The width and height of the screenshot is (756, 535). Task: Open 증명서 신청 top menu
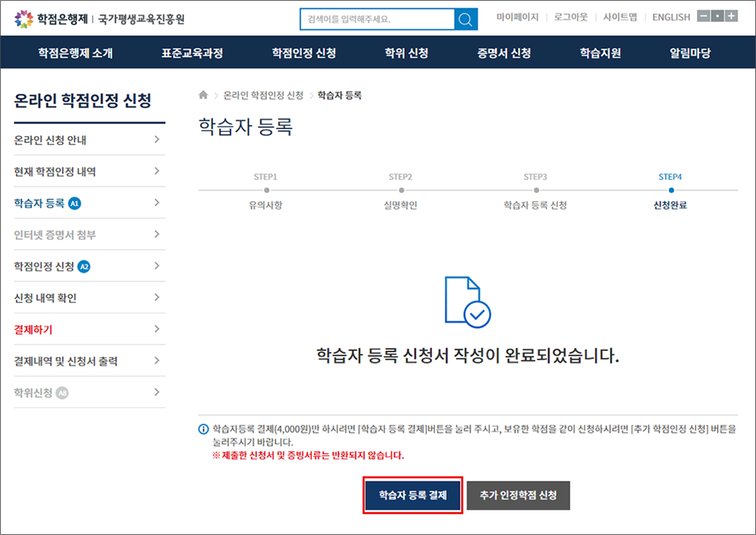coord(504,53)
